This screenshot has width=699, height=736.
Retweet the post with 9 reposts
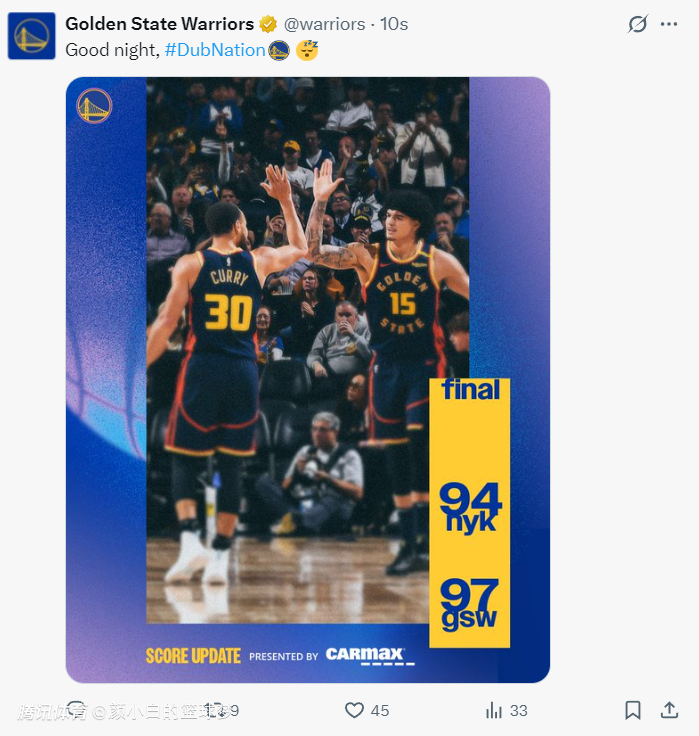(221, 711)
